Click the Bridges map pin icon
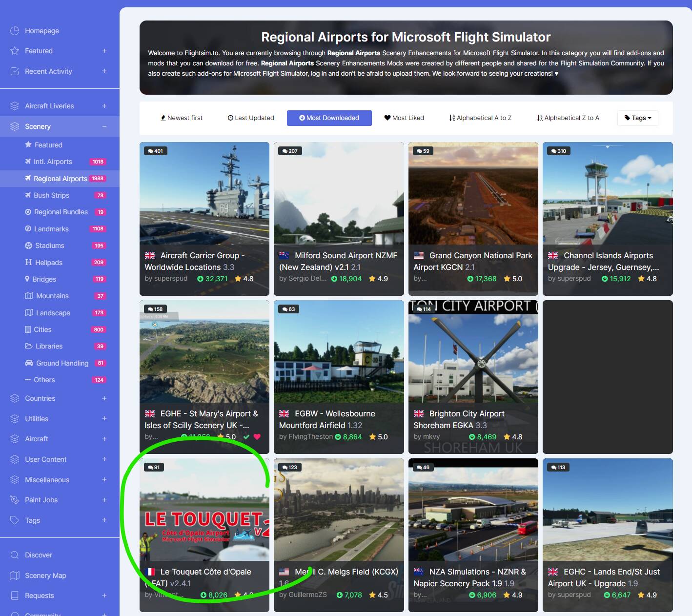 pyautogui.click(x=27, y=279)
